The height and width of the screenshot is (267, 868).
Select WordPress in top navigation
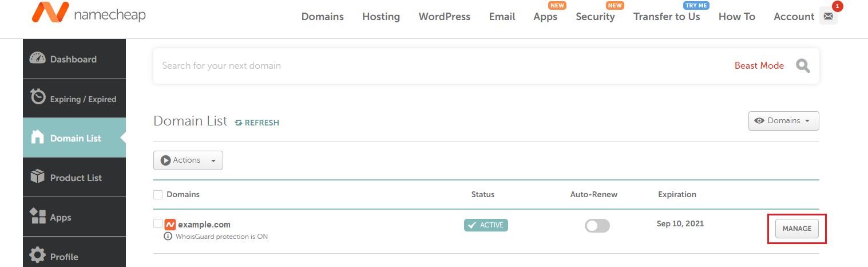tap(444, 17)
